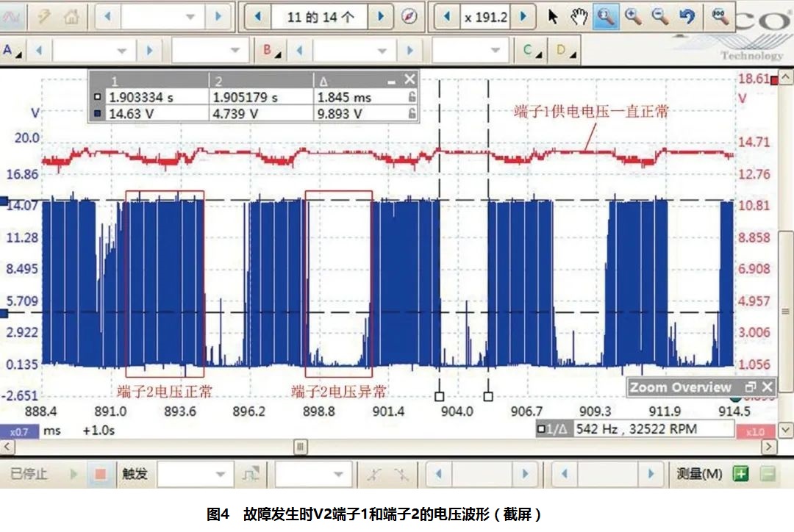Open the timebase dropdown in top toolbar
The width and height of the screenshot is (794, 532).
190,17
